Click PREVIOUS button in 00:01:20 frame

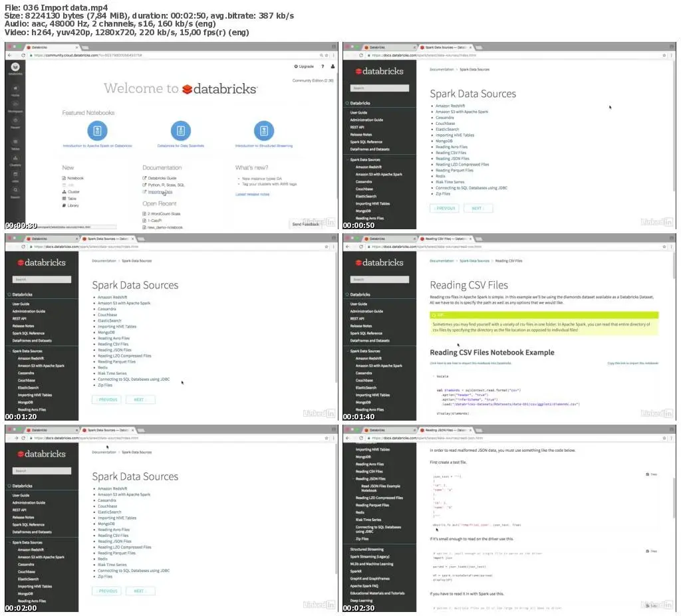[x=106, y=399]
